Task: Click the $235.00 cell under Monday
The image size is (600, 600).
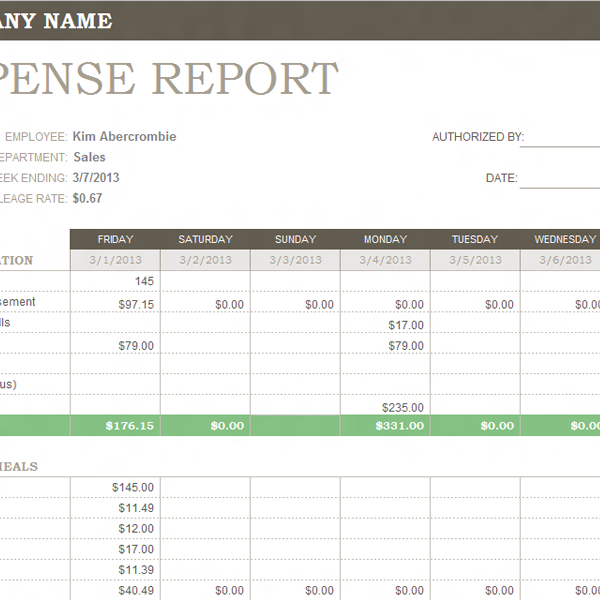Action: point(385,407)
